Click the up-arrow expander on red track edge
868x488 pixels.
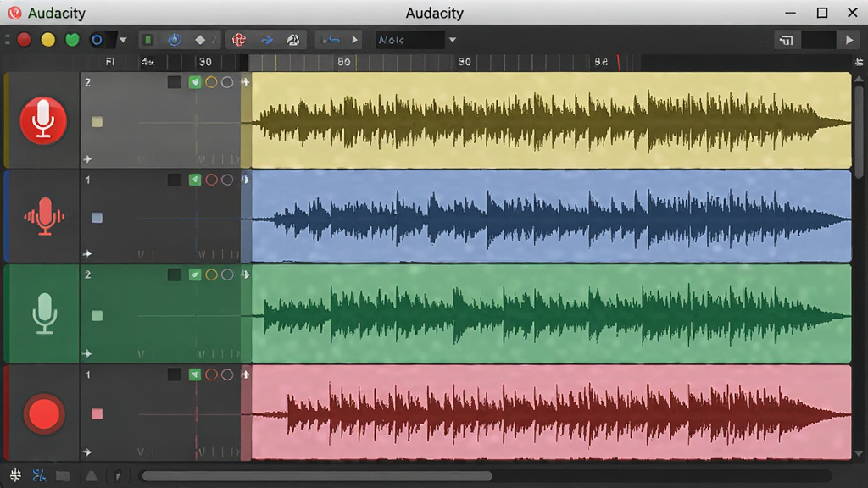(x=245, y=374)
